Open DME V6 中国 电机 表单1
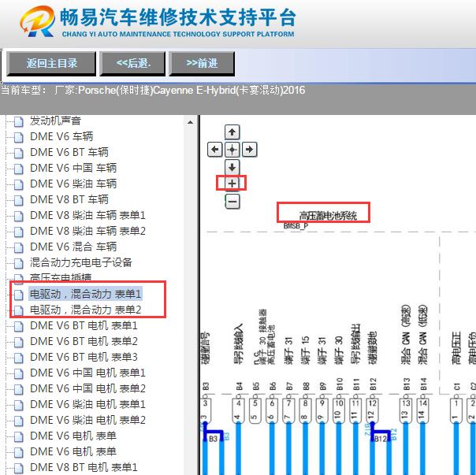Image resolution: width=476 pixels, height=475 pixels. coord(87,373)
